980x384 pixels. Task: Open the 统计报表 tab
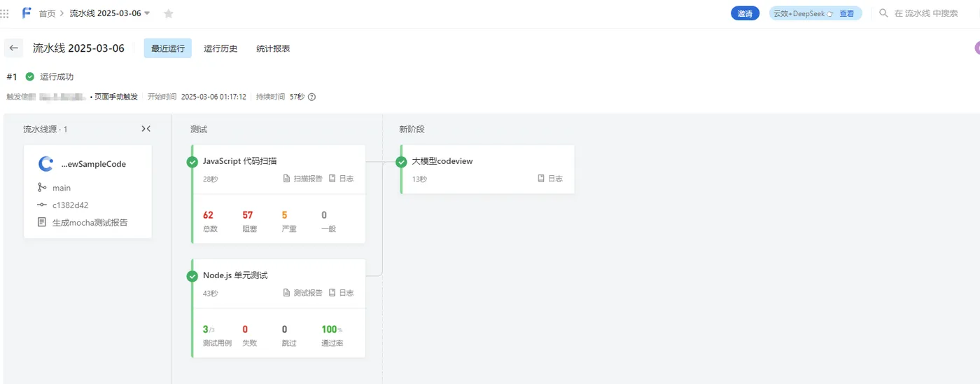(x=273, y=48)
